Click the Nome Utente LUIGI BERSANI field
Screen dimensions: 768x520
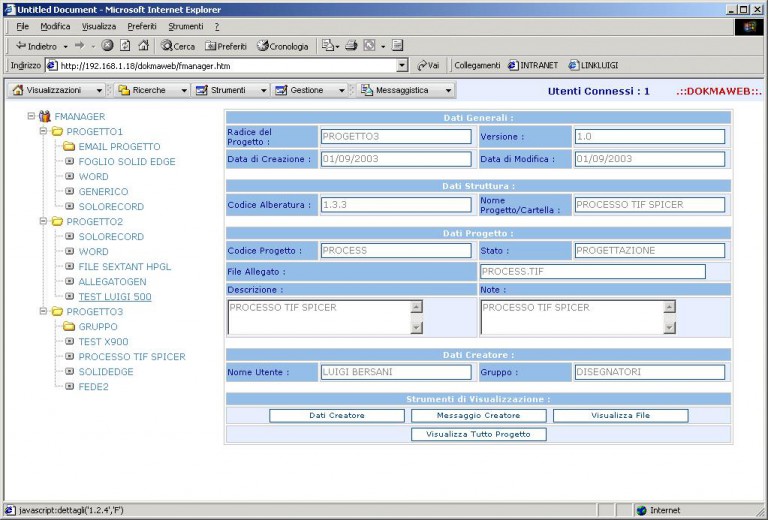[396, 372]
